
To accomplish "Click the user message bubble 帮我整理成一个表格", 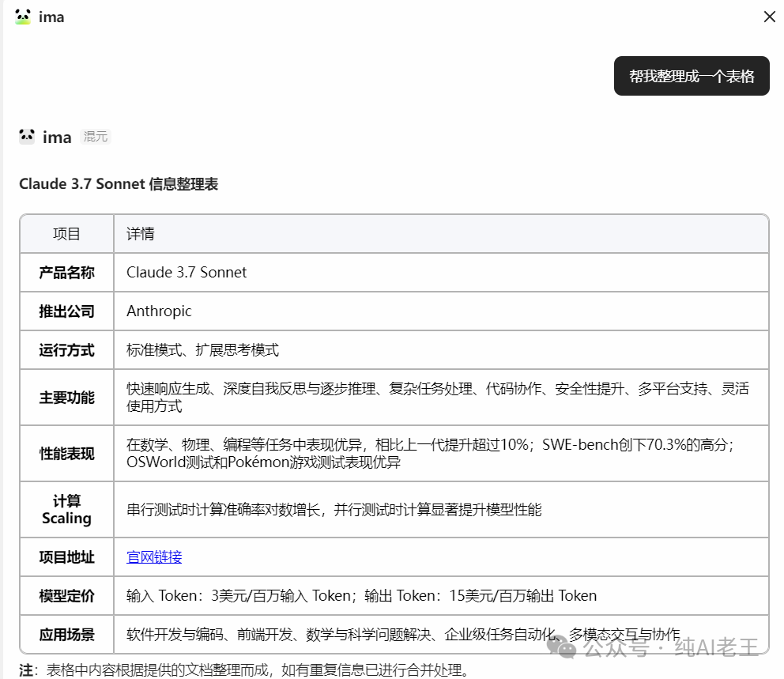I will (x=692, y=76).
